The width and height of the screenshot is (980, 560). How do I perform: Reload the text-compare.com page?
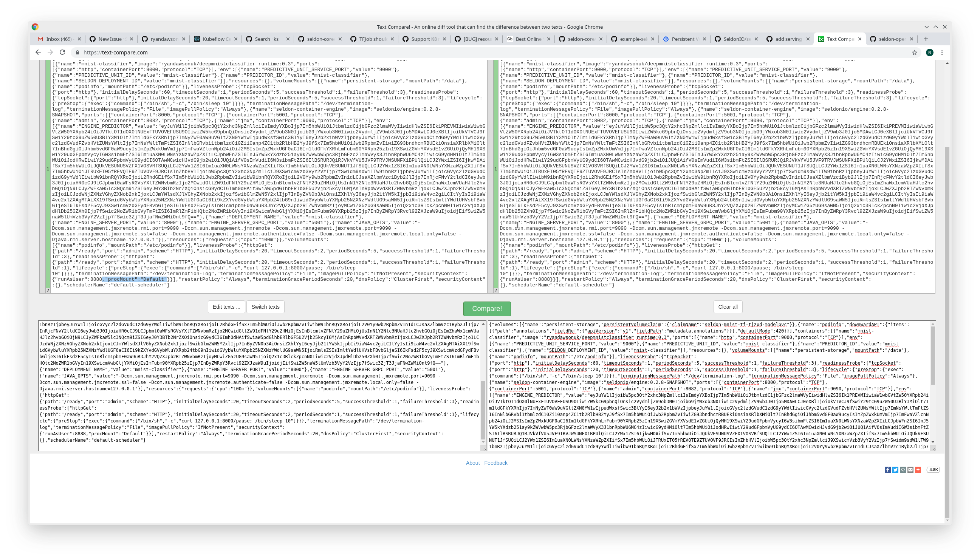(62, 52)
